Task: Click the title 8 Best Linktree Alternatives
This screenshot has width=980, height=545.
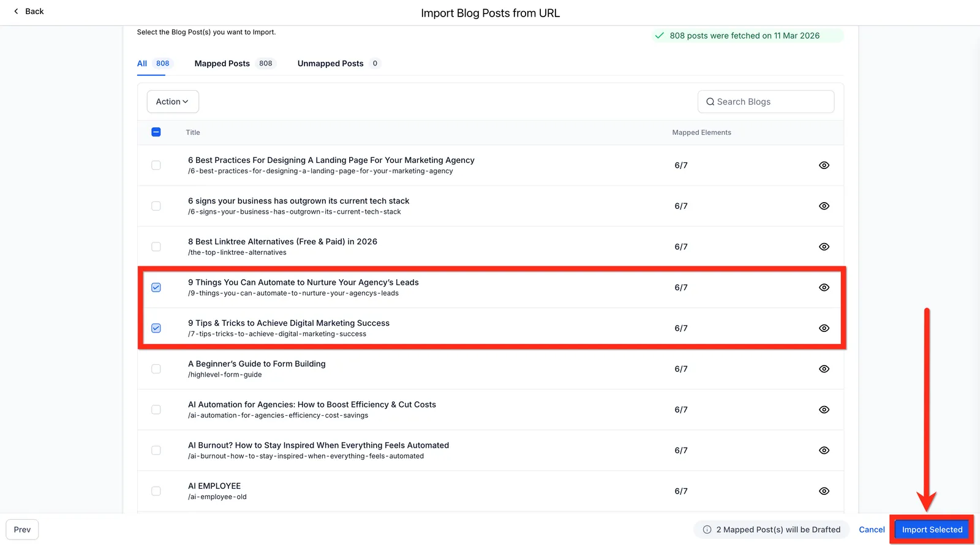Action: (x=283, y=242)
